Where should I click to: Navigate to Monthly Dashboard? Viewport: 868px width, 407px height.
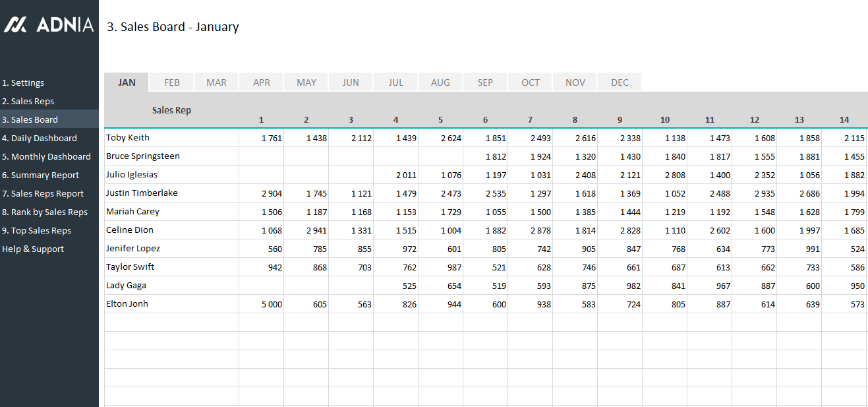(x=46, y=157)
